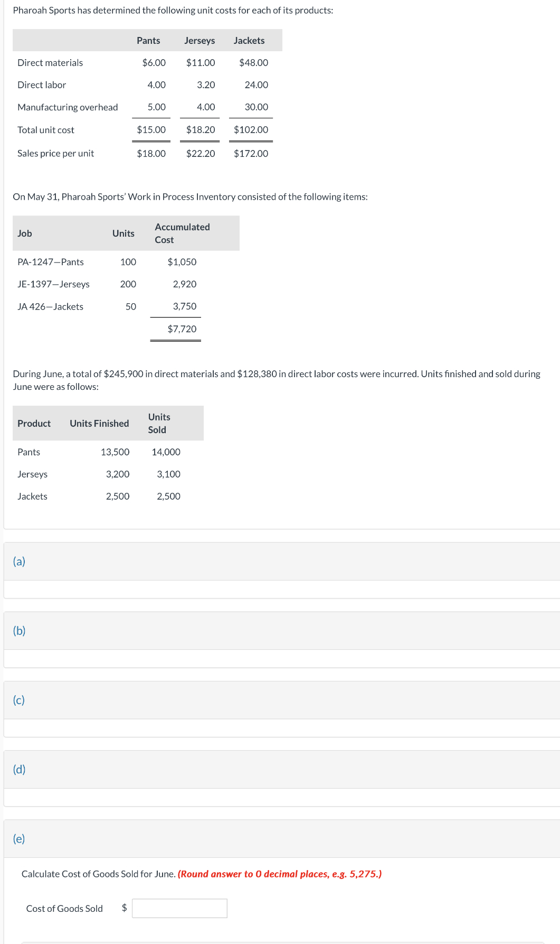Click the $1,050 accumulated cost value
The height and width of the screenshot is (944, 560).
tap(182, 262)
